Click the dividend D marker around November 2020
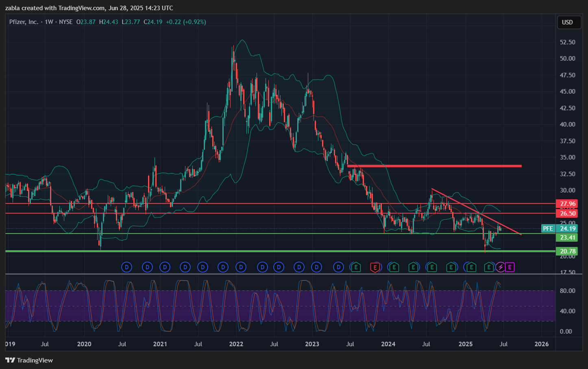Viewport: 588px width, 369px height. point(147,267)
